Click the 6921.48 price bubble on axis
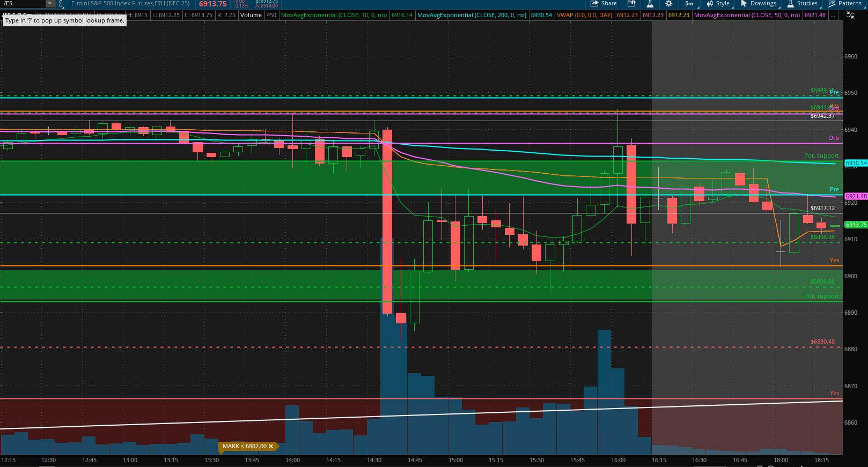868x467 pixels. (856, 196)
